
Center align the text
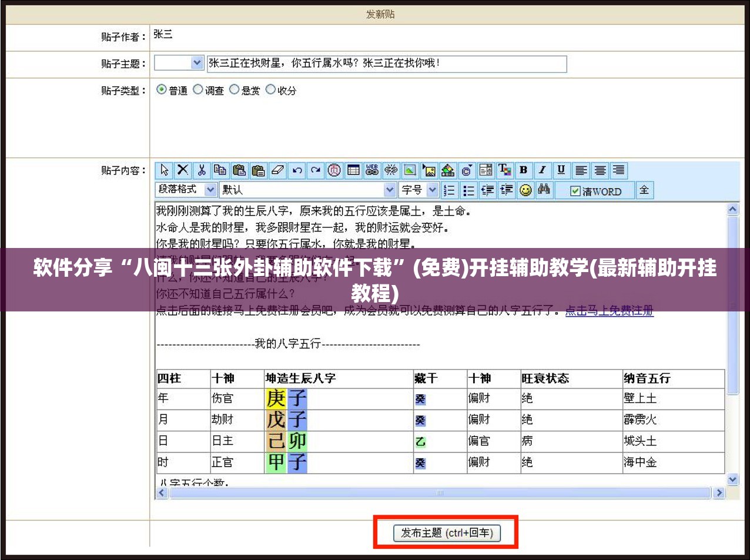[x=600, y=170]
